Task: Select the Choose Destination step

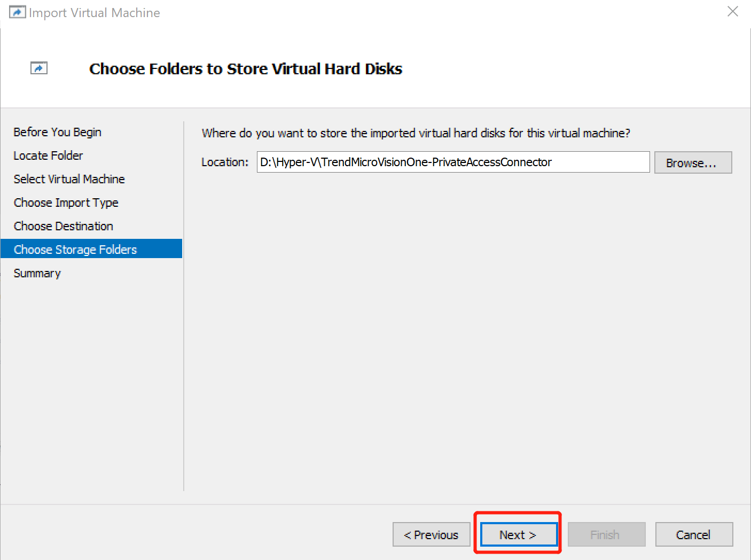Action: pyautogui.click(x=63, y=226)
